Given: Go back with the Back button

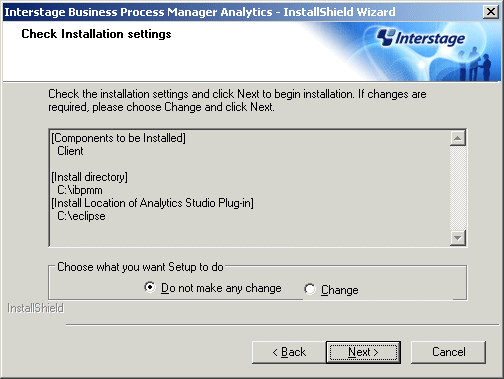Looking at the screenshot, I should [289, 352].
